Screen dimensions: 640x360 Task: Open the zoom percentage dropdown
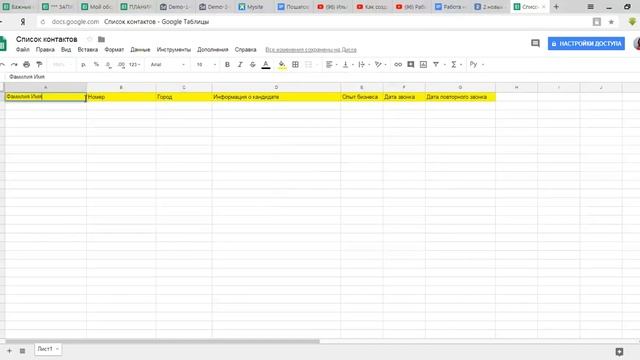point(62,64)
